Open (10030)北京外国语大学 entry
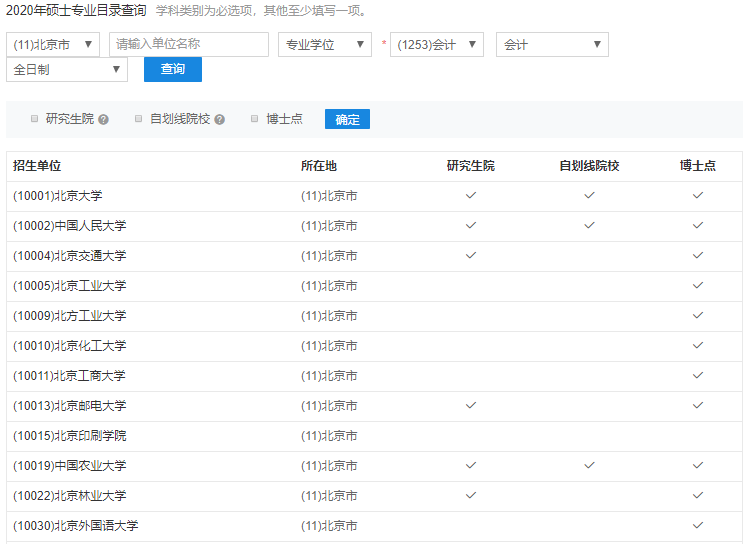This screenshot has height=544, width=747. (75, 526)
